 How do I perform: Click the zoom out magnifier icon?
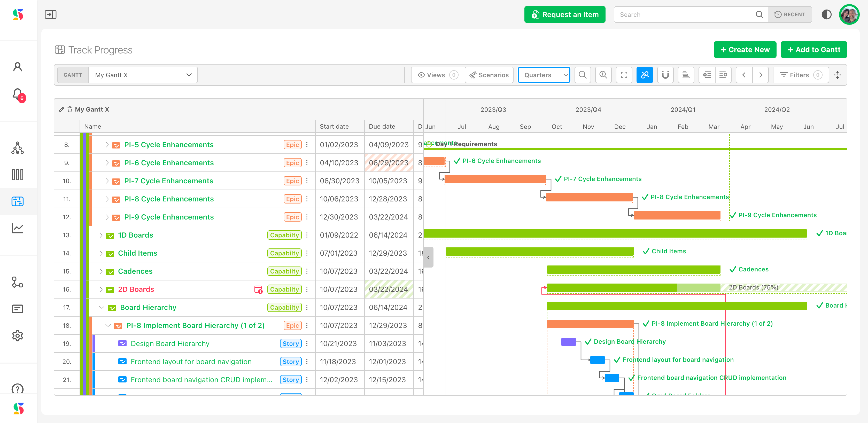(x=582, y=75)
